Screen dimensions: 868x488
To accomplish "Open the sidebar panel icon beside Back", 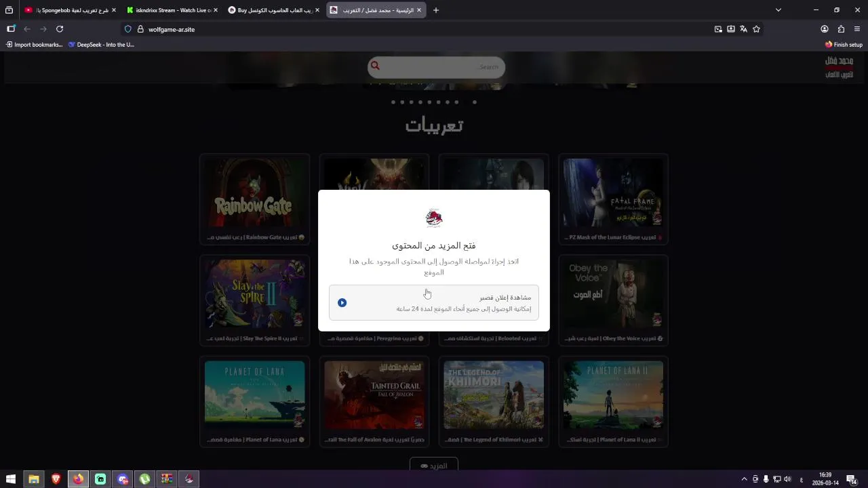I will pyautogui.click(x=11, y=29).
